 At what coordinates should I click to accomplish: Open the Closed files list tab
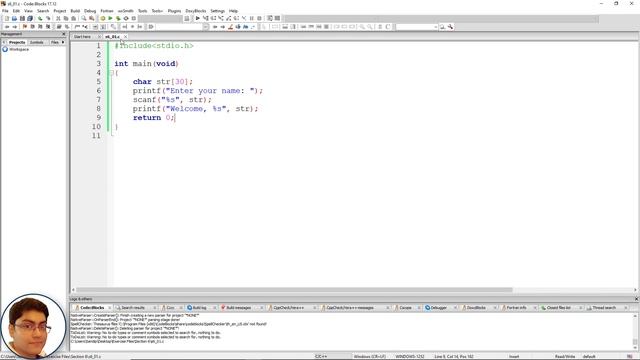point(559,308)
